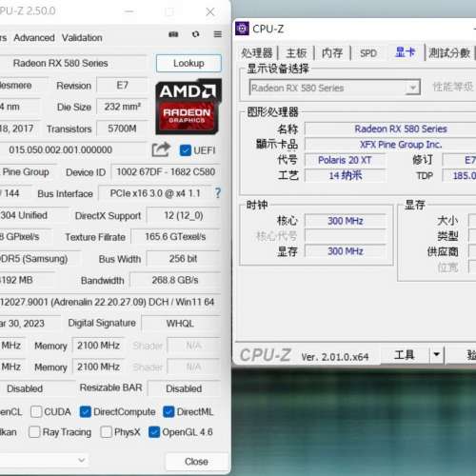Screen dimensions: 476x476
Task: Open the 測試分數 tab in CPU-Z
Action: [449, 53]
